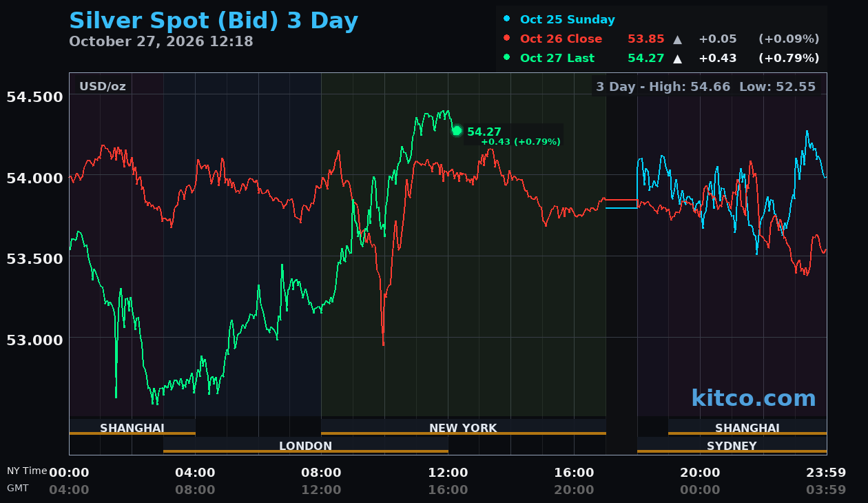Click the +0.43 (+0.79%) tooltip on chart
Viewport: 868px width, 503px height.
tap(521, 142)
